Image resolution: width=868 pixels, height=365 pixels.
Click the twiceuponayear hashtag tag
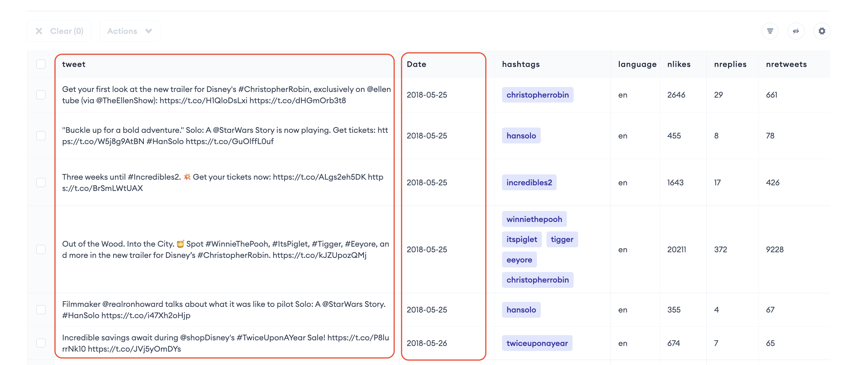(537, 343)
